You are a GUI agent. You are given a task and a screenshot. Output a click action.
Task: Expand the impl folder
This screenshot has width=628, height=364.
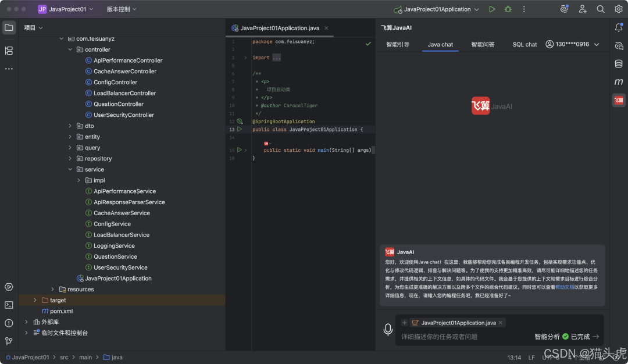79,180
